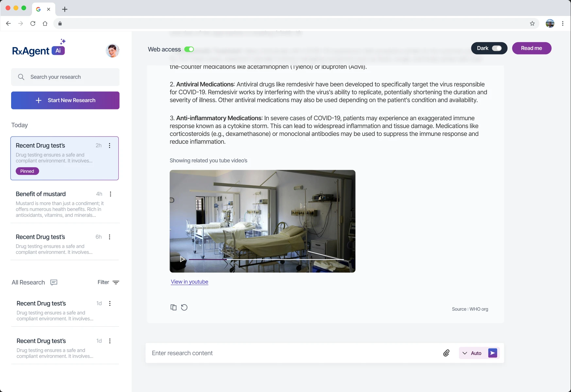Send the research query with arrow button
The height and width of the screenshot is (392, 571).
[x=493, y=353]
